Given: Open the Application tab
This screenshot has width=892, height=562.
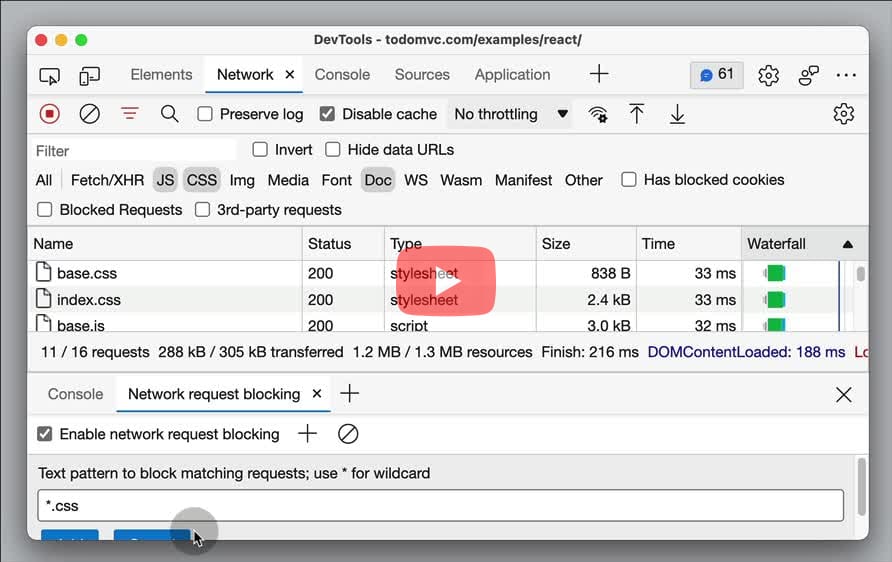Looking at the screenshot, I should tap(512, 75).
